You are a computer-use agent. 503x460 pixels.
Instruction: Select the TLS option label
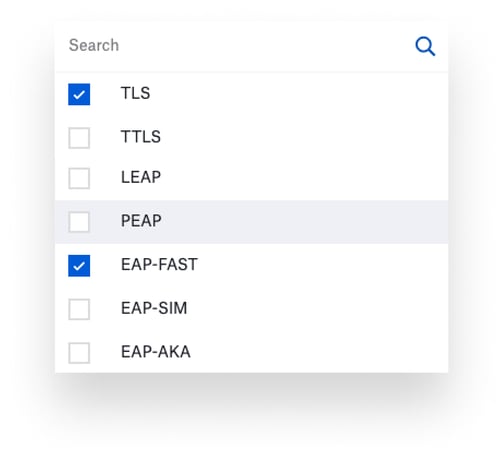point(135,93)
